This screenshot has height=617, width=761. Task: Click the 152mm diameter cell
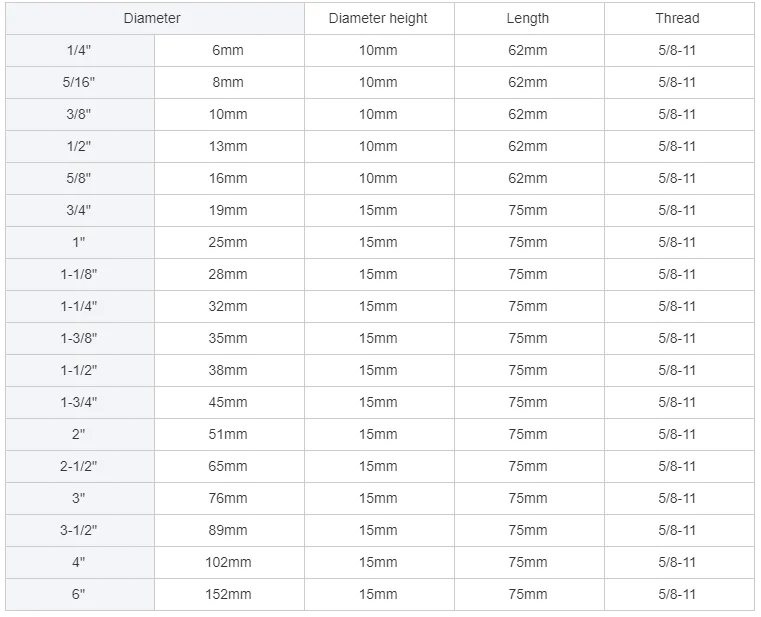(x=228, y=594)
